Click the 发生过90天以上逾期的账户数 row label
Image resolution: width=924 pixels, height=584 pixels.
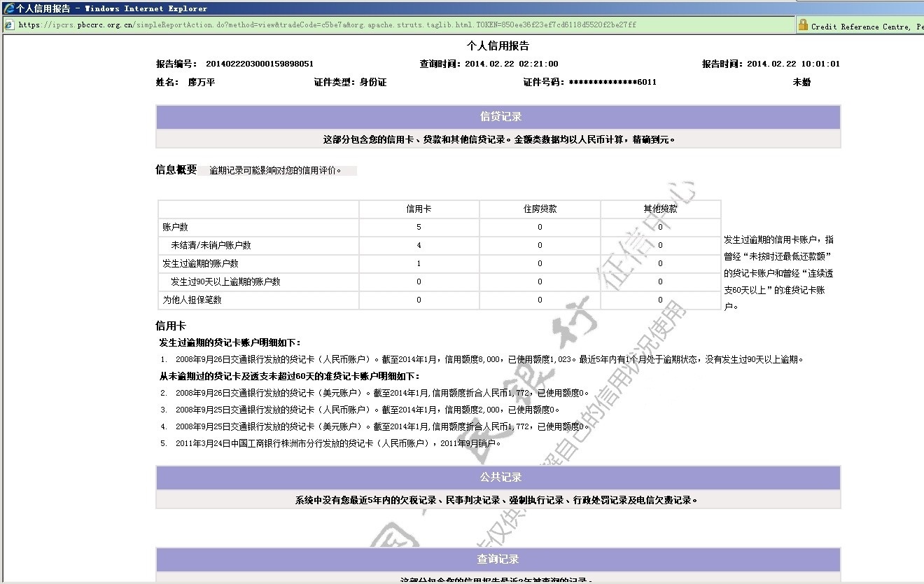[x=225, y=281]
